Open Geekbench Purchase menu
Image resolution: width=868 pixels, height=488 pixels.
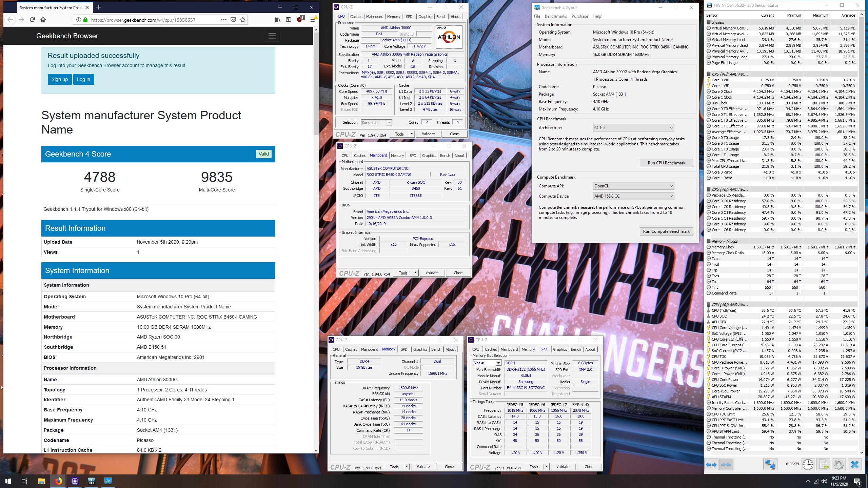coord(580,16)
